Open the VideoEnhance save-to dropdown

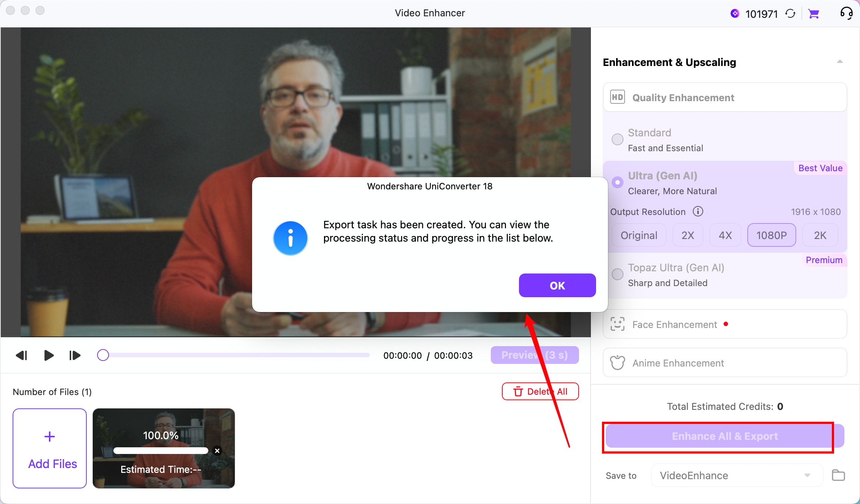tap(737, 475)
